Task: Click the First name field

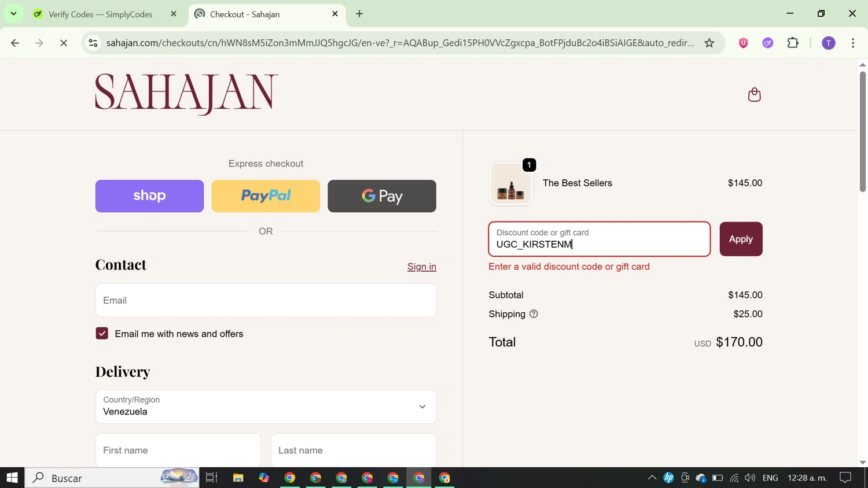Action: click(x=178, y=450)
